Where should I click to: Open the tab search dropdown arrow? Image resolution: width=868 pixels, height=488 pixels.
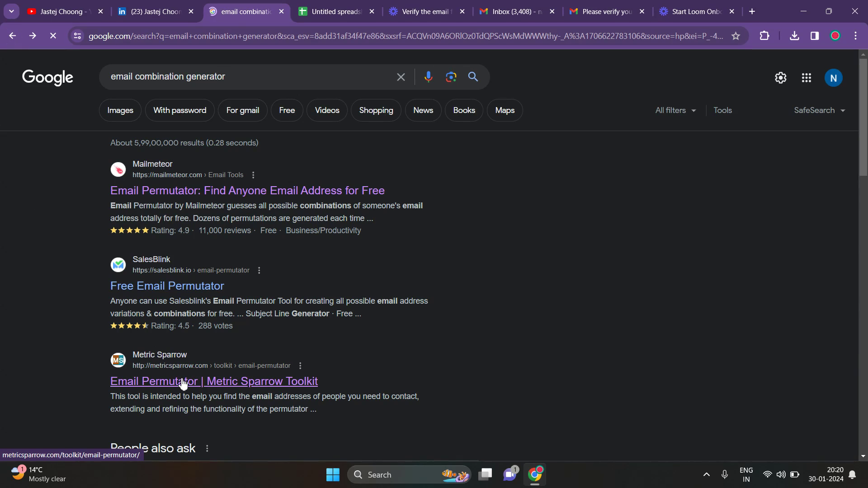(x=11, y=11)
